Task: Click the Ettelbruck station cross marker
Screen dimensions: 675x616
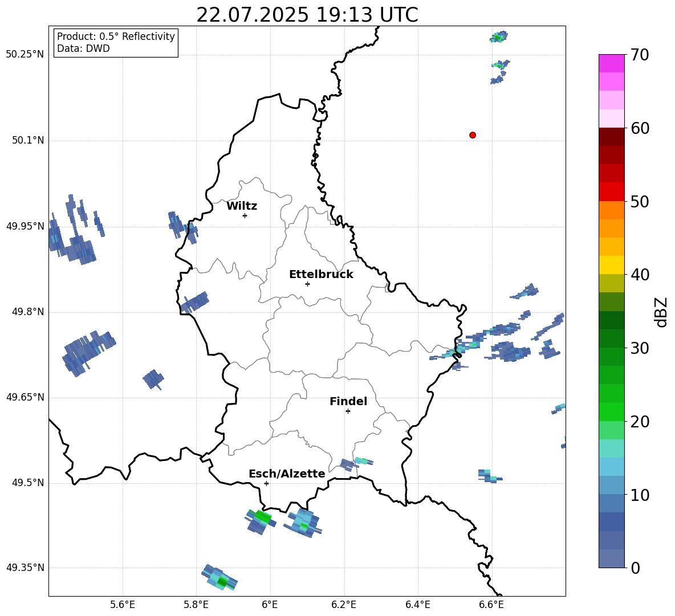Action: coord(307,284)
